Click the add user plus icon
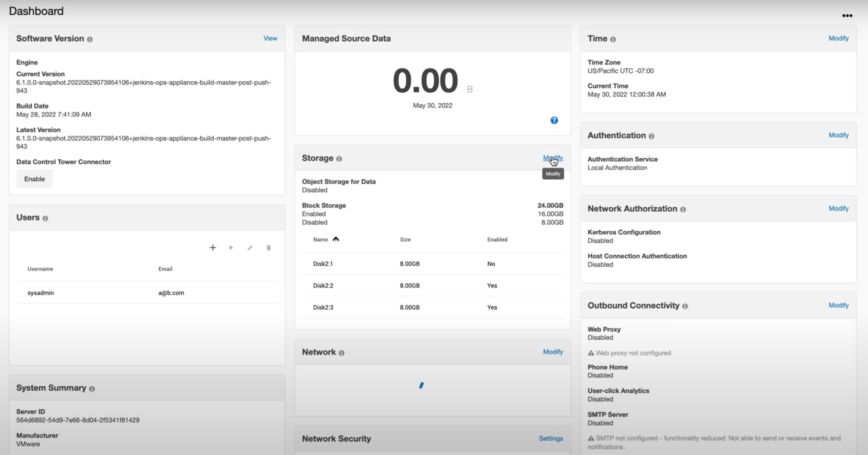This screenshot has width=868, height=455. coord(213,248)
